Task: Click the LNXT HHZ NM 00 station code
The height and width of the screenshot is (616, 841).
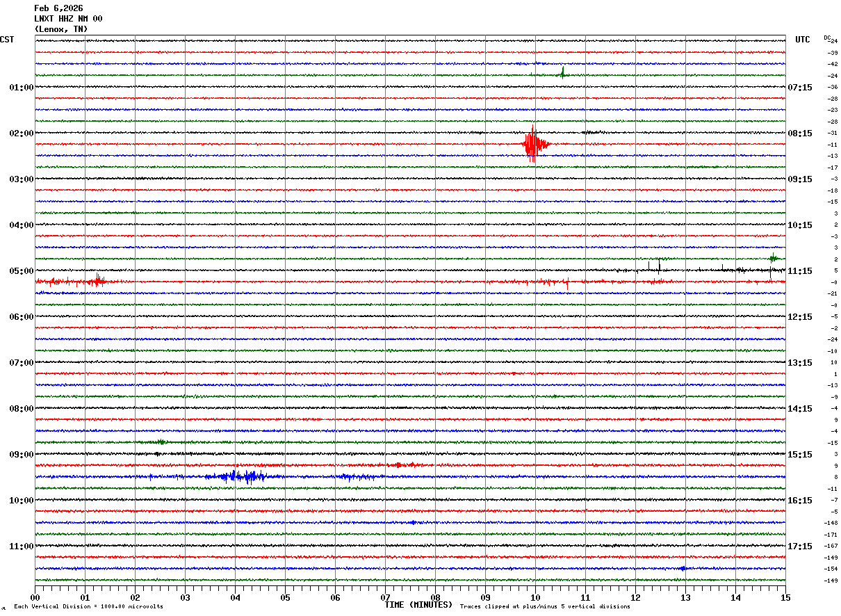Action: pyautogui.click(x=68, y=19)
